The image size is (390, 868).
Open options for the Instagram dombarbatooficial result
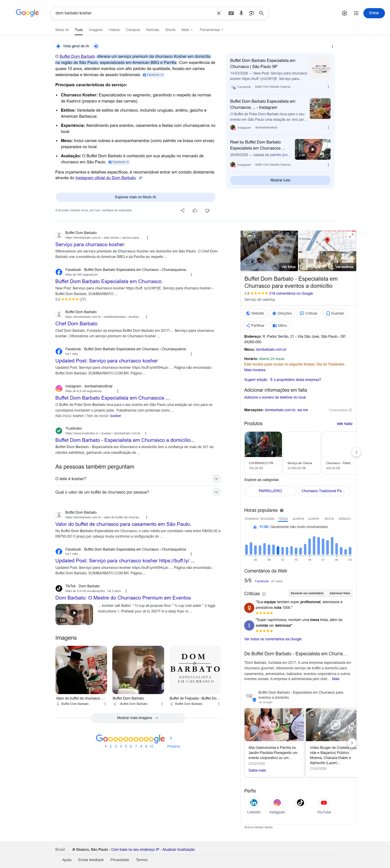117,391
